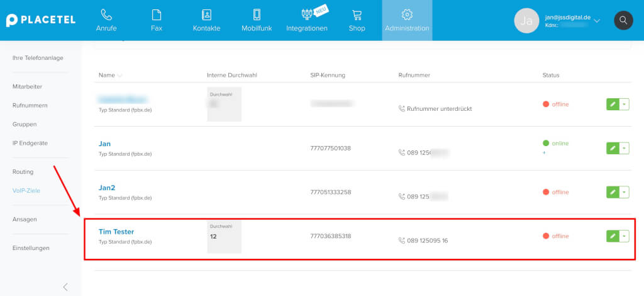644x296 pixels.
Task: Open the Mobilfunk smartphone icon
Action: pos(257,15)
